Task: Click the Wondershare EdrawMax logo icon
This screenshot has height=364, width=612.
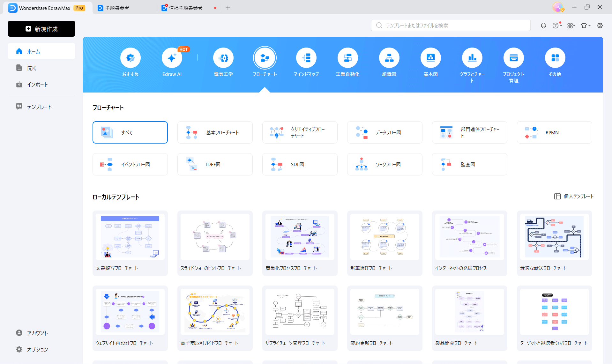Action: pyautogui.click(x=13, y=8)
